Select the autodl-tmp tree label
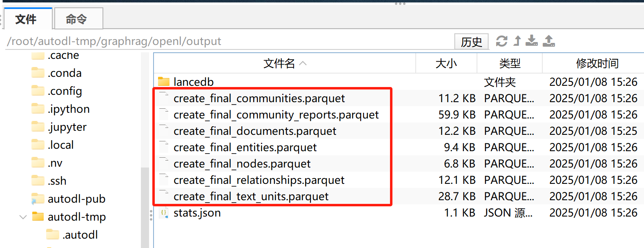The width and height of the screenshot is (644, 248). (77, 217)
